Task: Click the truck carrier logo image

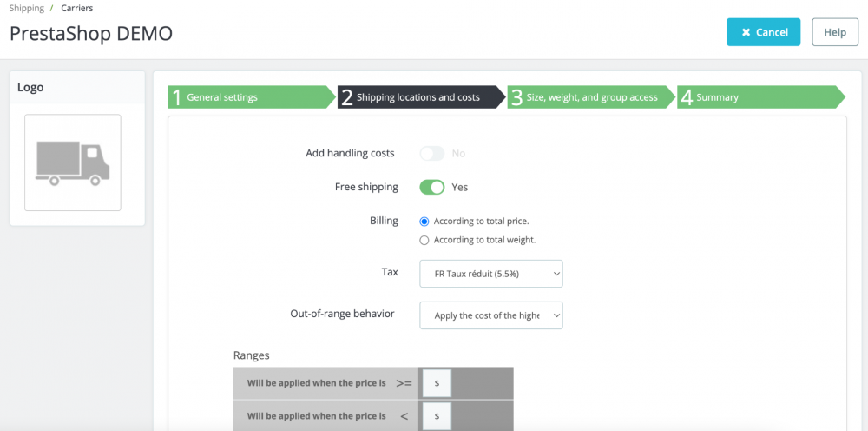Action: tap(73, 162)
